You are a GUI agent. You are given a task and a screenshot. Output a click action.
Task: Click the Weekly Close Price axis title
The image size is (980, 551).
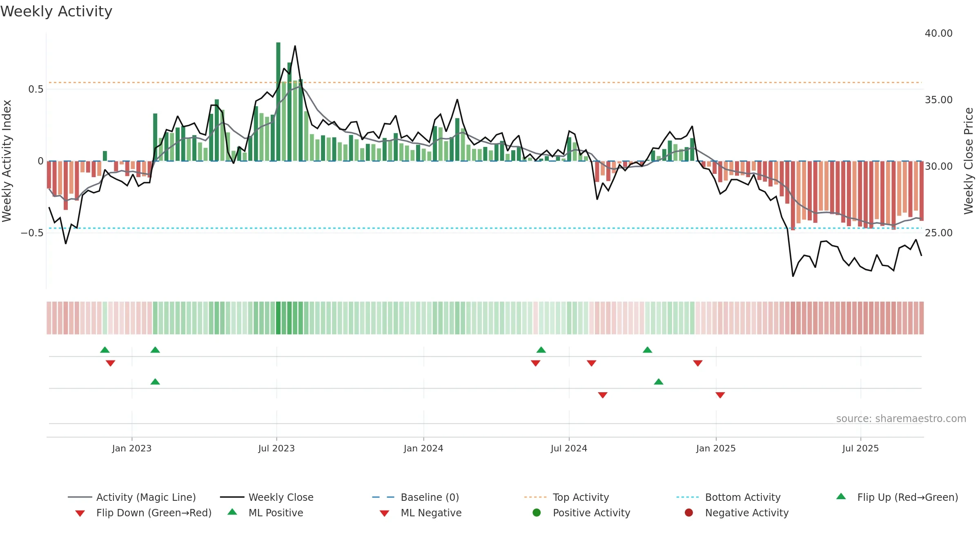pos(969,161)
